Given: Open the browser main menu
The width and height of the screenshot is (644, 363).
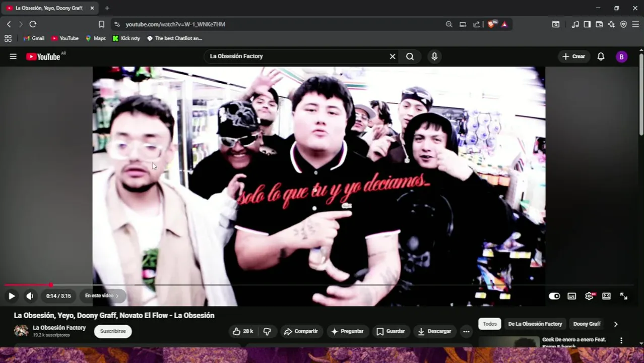Looking at the screenshot, I should (635, 24).
